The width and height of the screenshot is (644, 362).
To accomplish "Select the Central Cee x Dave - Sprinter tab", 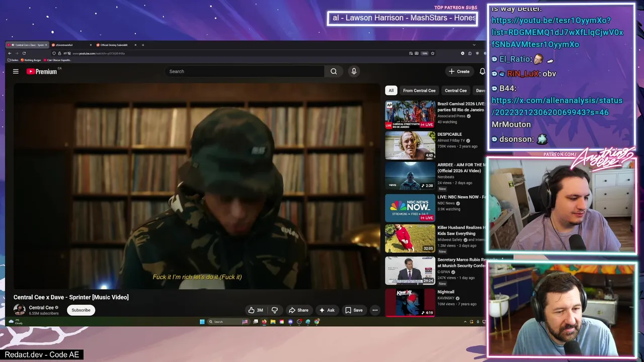I will [28, 45].
